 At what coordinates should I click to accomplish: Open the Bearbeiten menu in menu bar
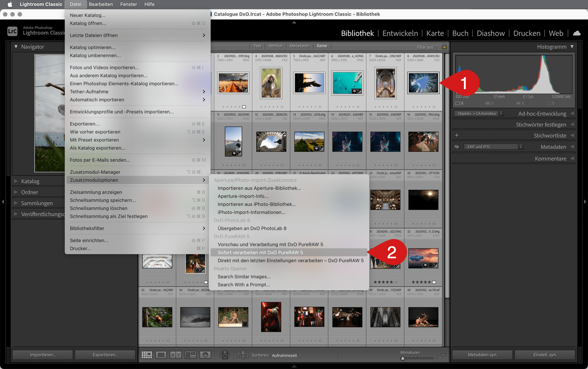point(101,4)
